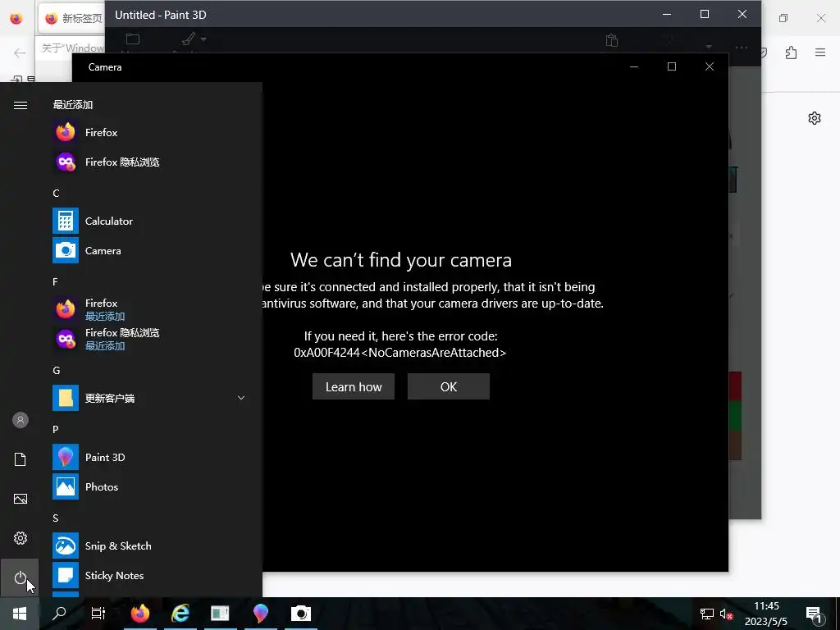Open notification center icon

pyautogui.click(x=814, y=614)
